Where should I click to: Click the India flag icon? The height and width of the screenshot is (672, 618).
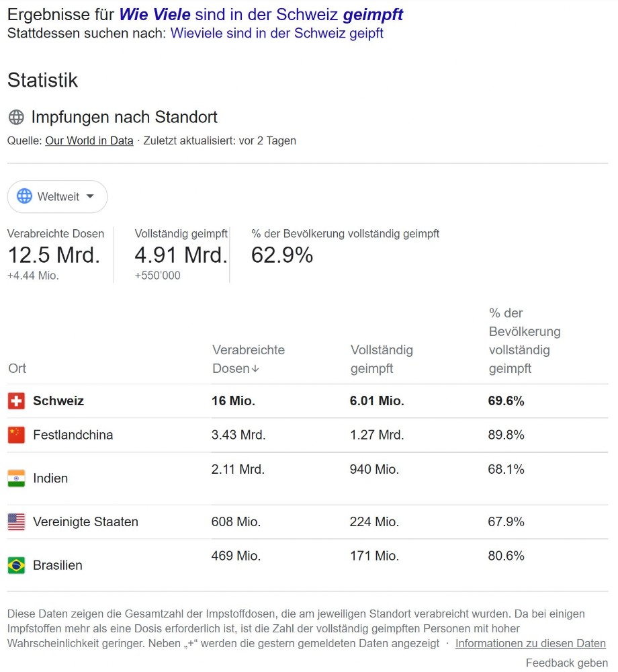16,478
